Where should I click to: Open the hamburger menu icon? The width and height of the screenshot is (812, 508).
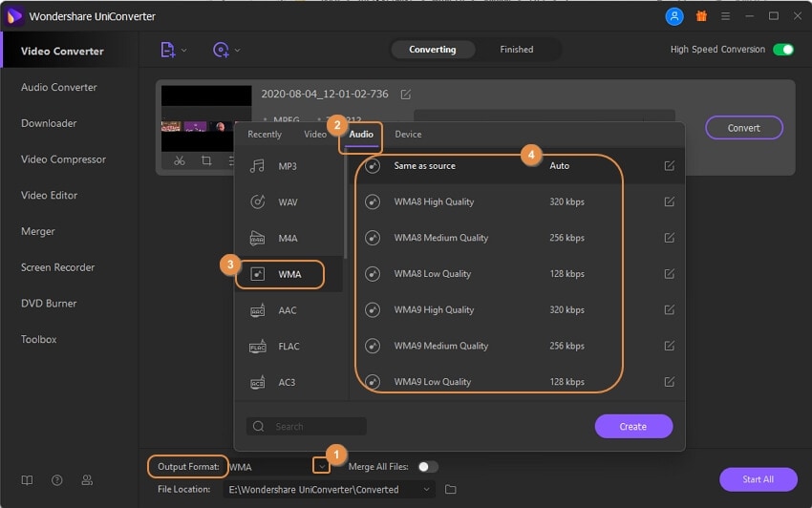tap(725, 16)
